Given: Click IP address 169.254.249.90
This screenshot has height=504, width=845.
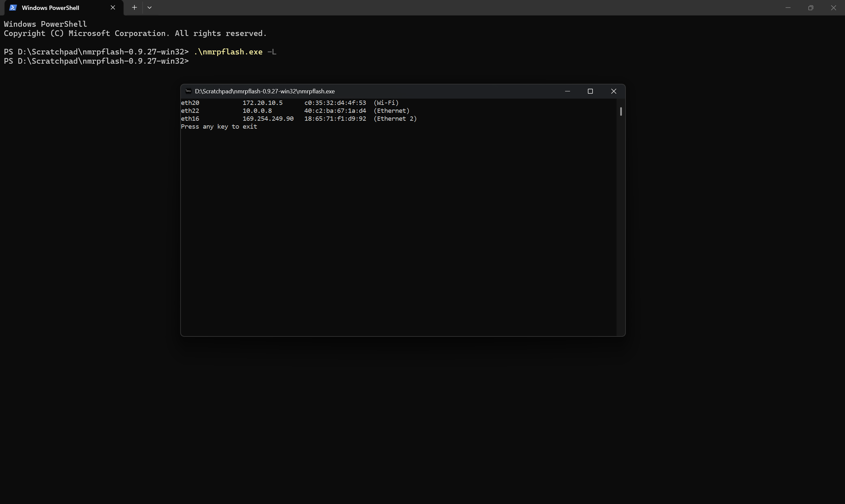Looking at the screenshot, I should click(268, 118).
